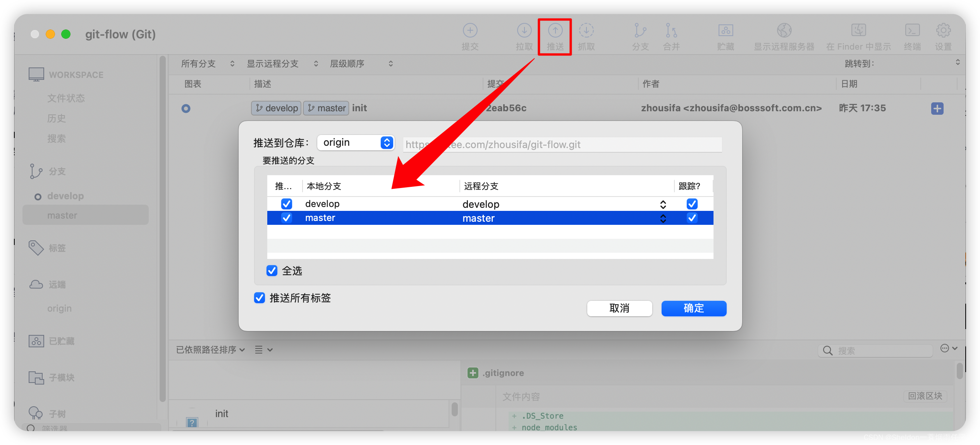
Task: Click the Branch (分支) toolbar icon
Action: tap(640, 30)
